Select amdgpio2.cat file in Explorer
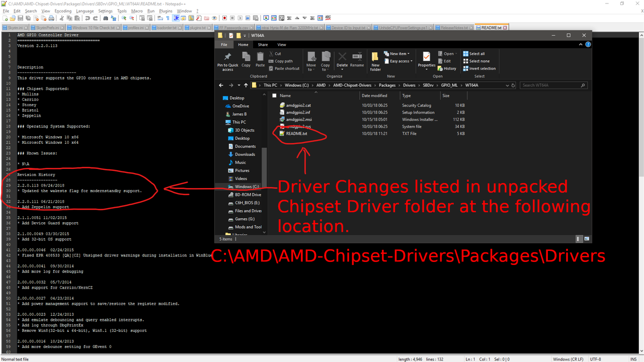The height and width of the screenshot is (362, 644). [x=299, y=105]
